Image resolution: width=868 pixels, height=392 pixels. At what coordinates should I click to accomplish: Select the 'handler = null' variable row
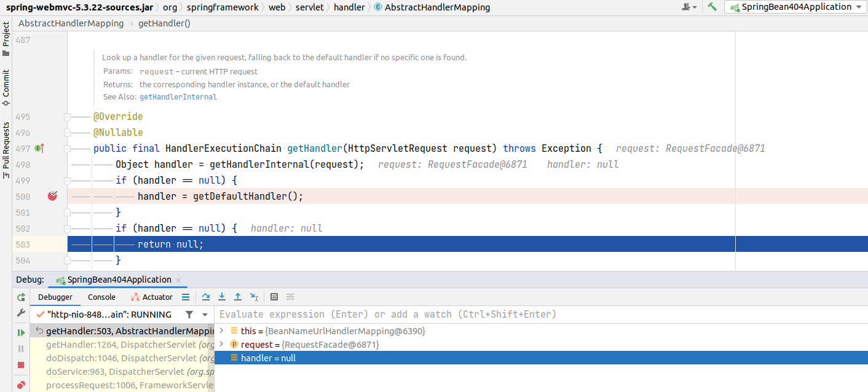pyautogui.click(x=541, y=358)
